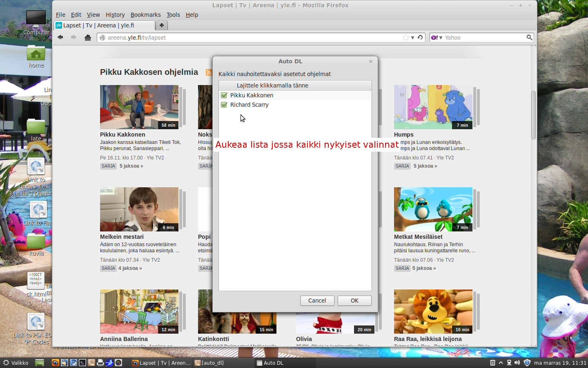Viewport: 588px width, 368px height.
Task: Open the volume control in system tray
Action: (x=517, y=363)
